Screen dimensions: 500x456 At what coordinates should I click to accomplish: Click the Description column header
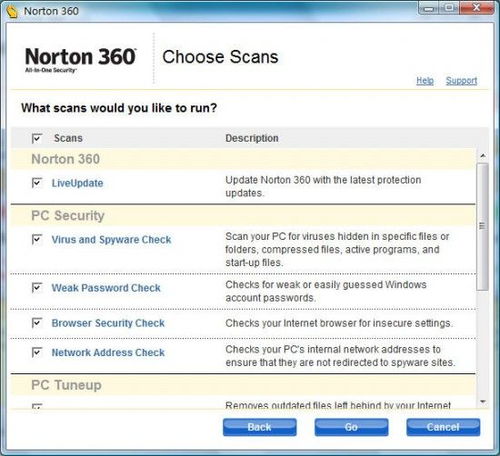point(252,138)
